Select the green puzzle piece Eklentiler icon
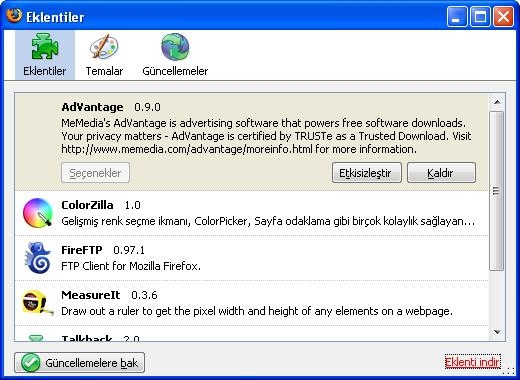This screenshot has height=380, width=520. pyautogui.click(x=45, y=46)
